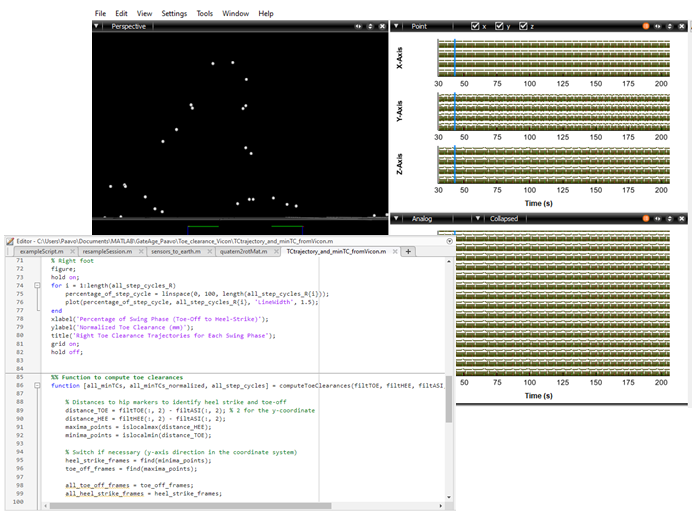Click the orange indicator in Analog panel
Image resolution: width=698 pixels, height=516 pixels.
(645, 219)
